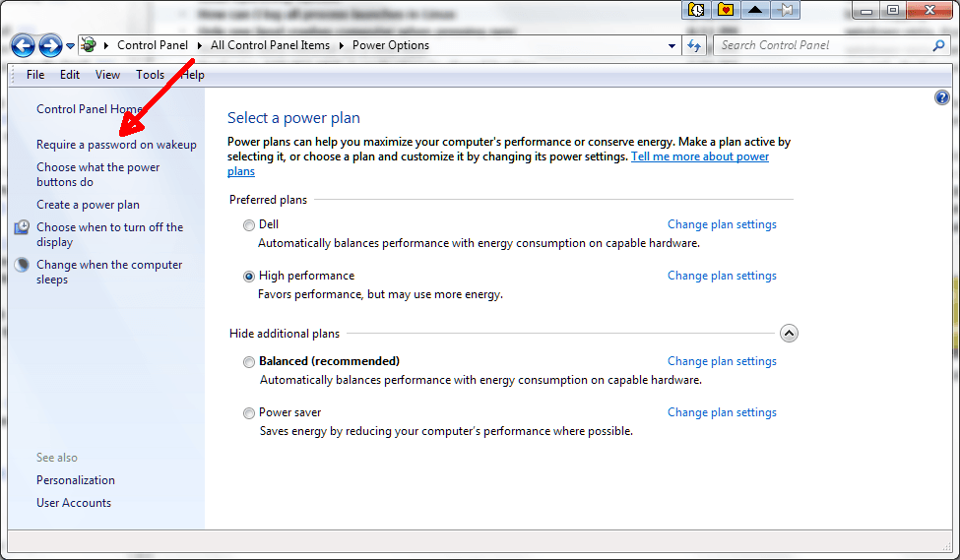Change plan settings for High performance

pos(722,276)
